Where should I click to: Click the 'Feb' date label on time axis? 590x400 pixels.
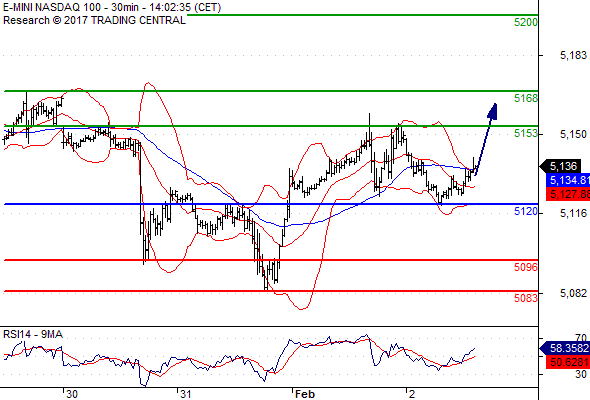click(304, 394)
